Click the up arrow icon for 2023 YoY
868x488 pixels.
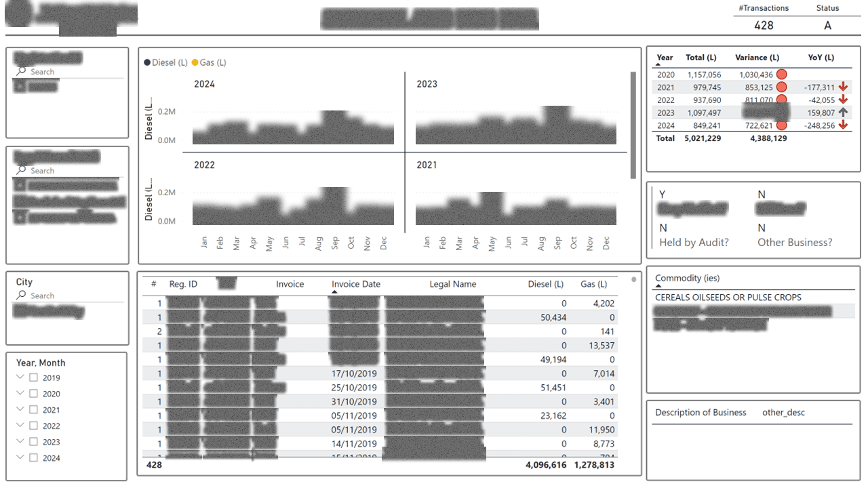(x=842, y=113)
